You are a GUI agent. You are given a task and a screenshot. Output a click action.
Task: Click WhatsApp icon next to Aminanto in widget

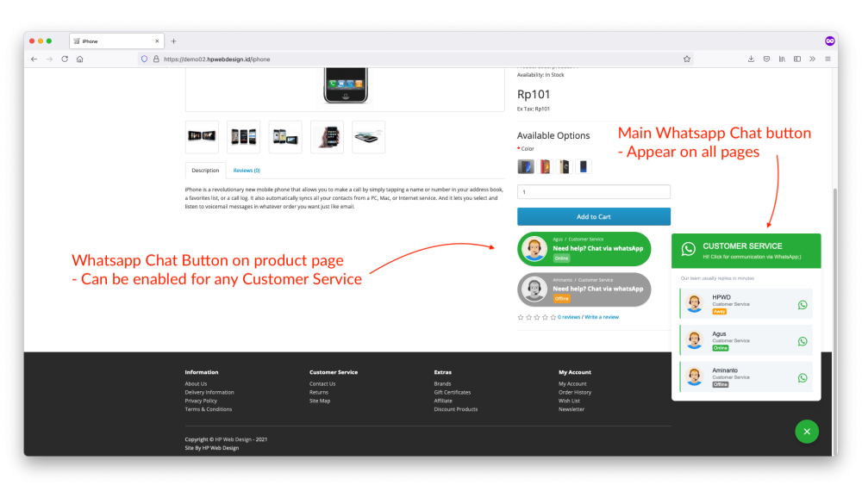click(803, 377)
